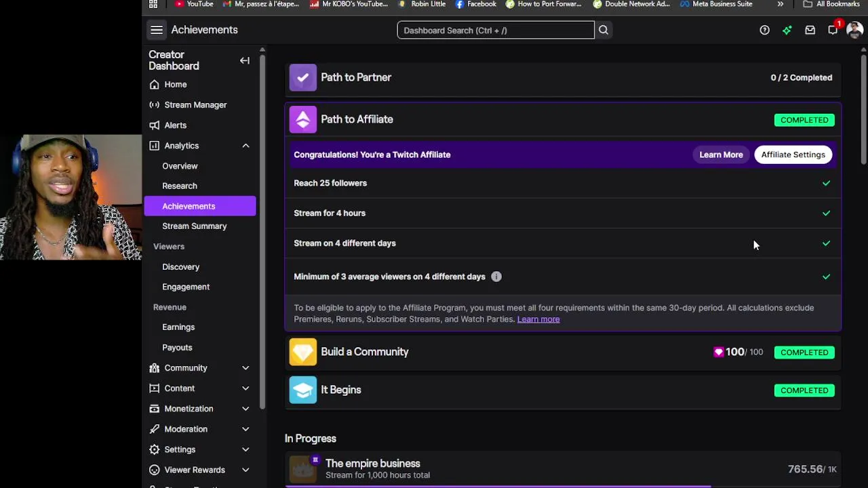Expand the Viewer Rewards section chevron

point(245,470)
